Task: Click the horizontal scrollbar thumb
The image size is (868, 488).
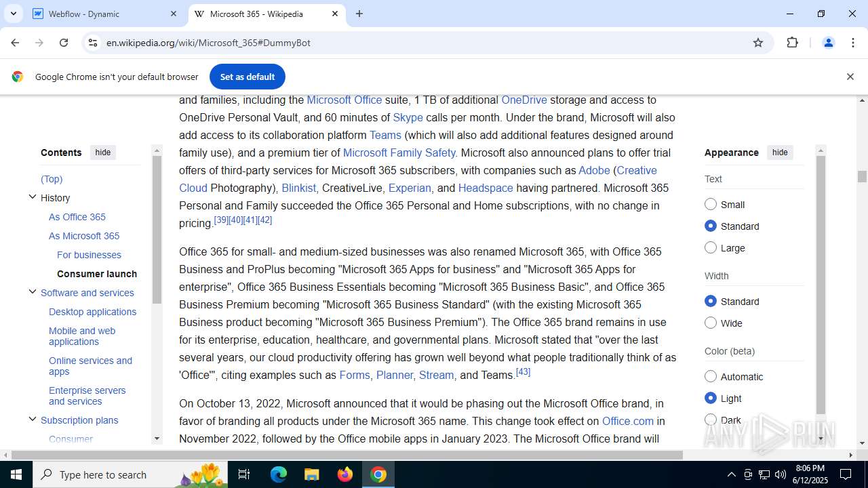Action: (x=347, y=455)
